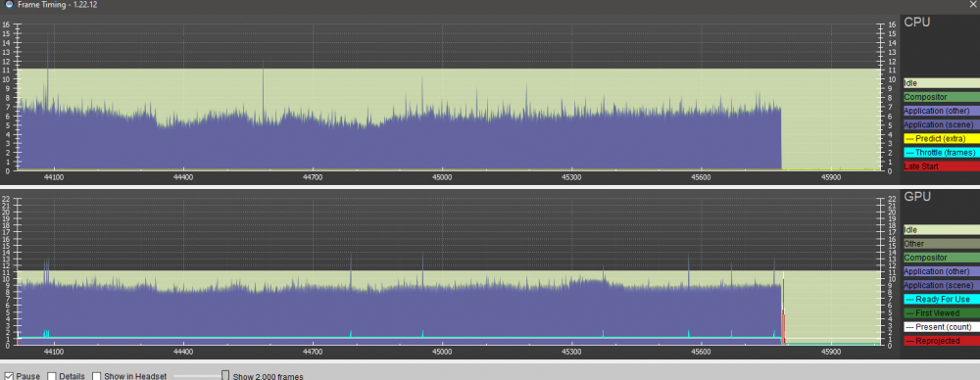Uncheck the Pause checkbox
Screen dimensions: 980x380
(8, 376)
